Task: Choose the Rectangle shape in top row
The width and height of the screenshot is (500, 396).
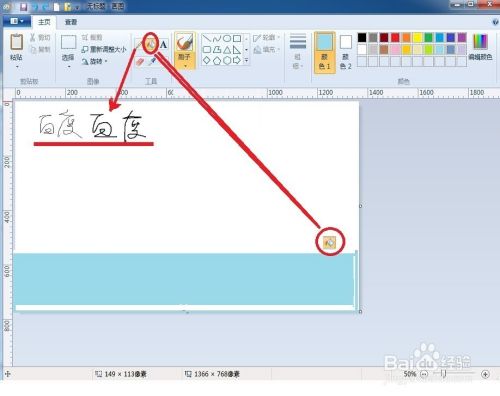Action: point(237,38)
